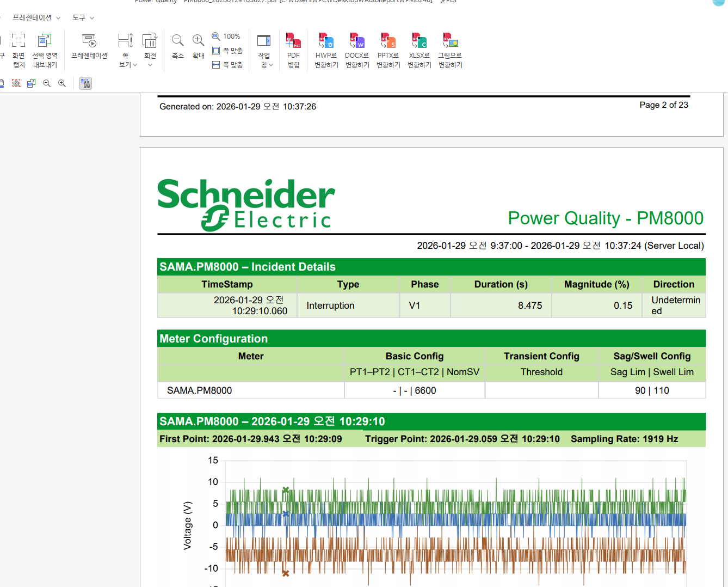Click the small camera capture icon in quick toolbar
The height and width of the screenshot is (587, 728).
point(16,83)
